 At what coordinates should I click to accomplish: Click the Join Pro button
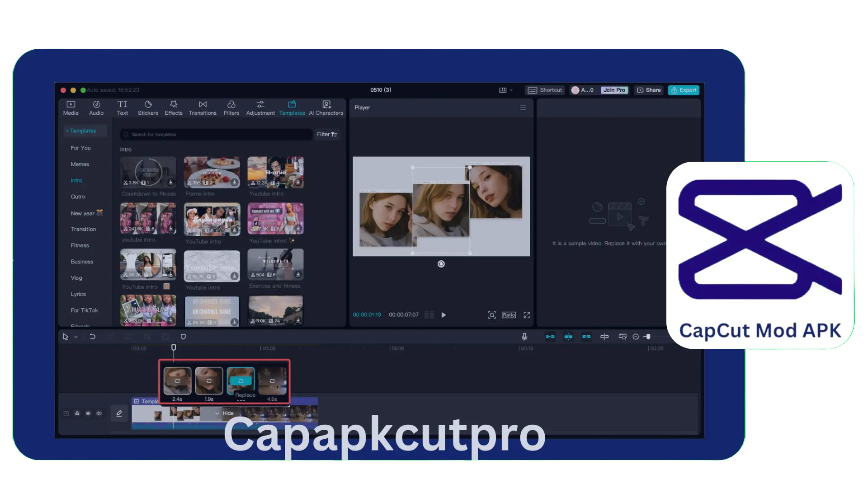pos(614,90)
